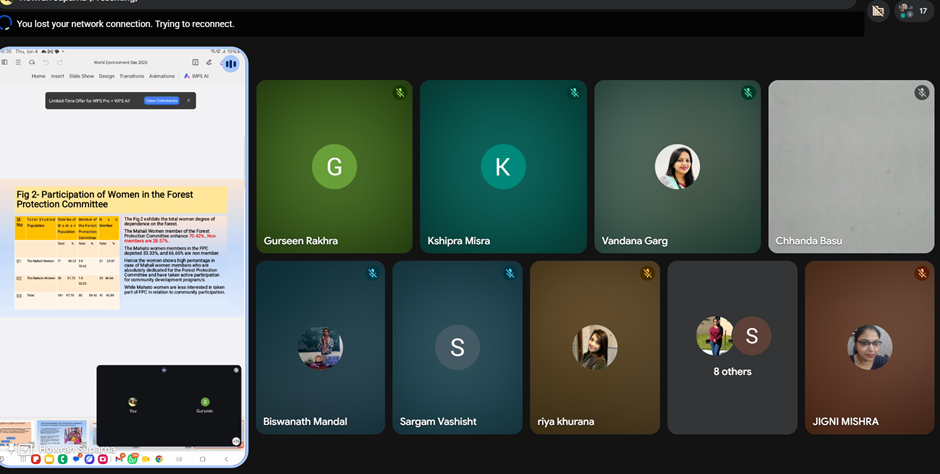Image resolution: width=940 pixels, height=474 pixels.
Task: Select Gurseen Rakhra's green G avatar
Action: tap(334, 167)
